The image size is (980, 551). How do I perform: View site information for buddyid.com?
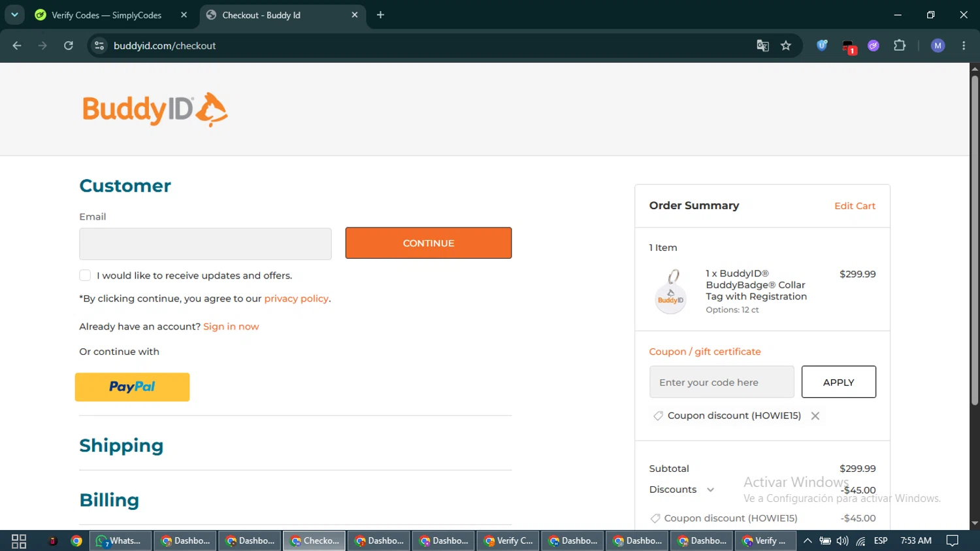point(99,46)
